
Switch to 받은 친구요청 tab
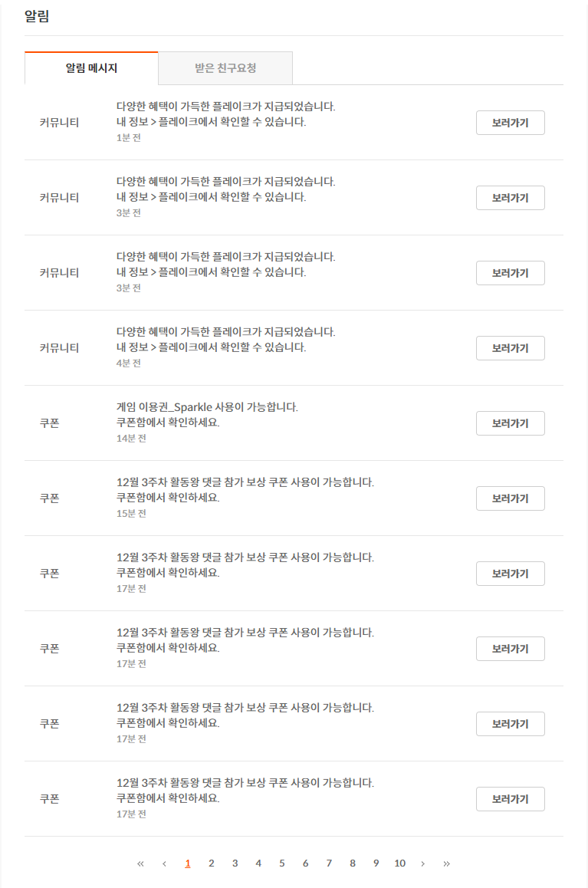(225, 68)
